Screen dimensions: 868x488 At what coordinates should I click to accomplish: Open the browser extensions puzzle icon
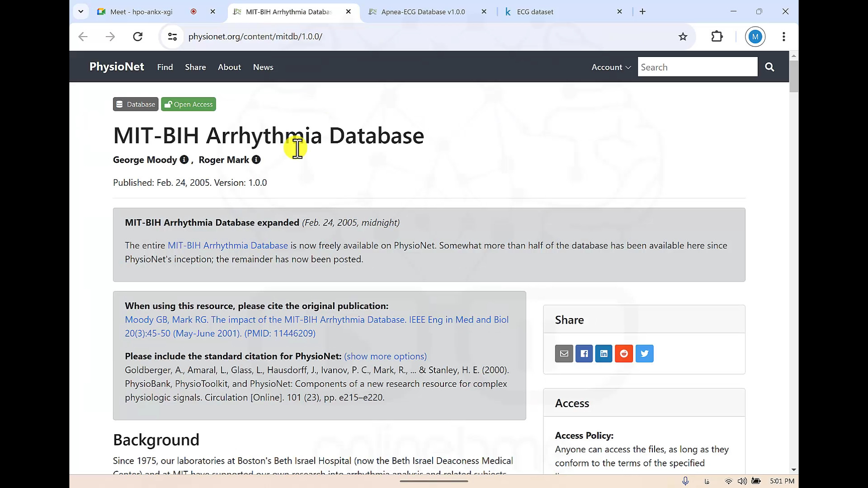[717, 37]
